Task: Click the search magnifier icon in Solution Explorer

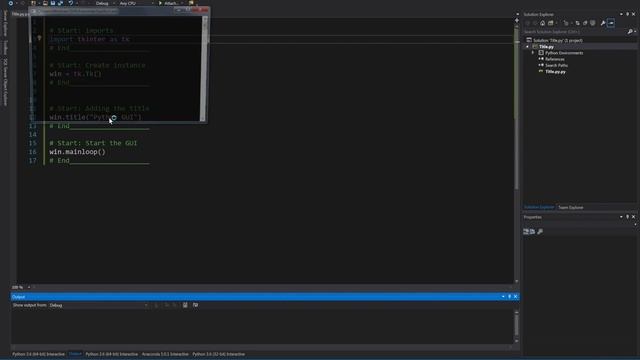Action: (x=630, y=32)
